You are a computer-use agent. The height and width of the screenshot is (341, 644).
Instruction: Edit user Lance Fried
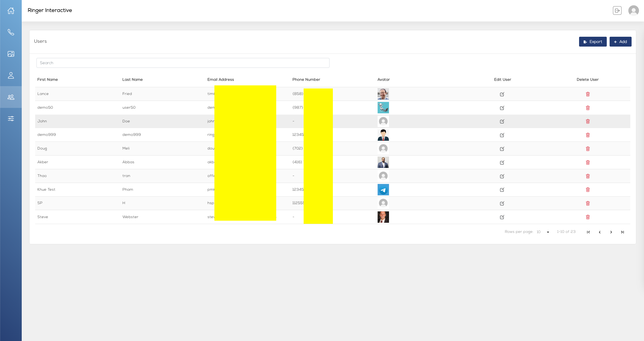tap(502, 94)
